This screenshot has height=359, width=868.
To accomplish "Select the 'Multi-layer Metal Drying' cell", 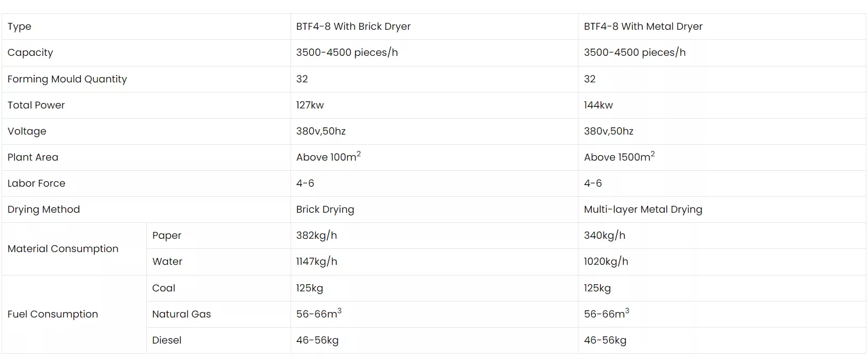I will point(643,210).
